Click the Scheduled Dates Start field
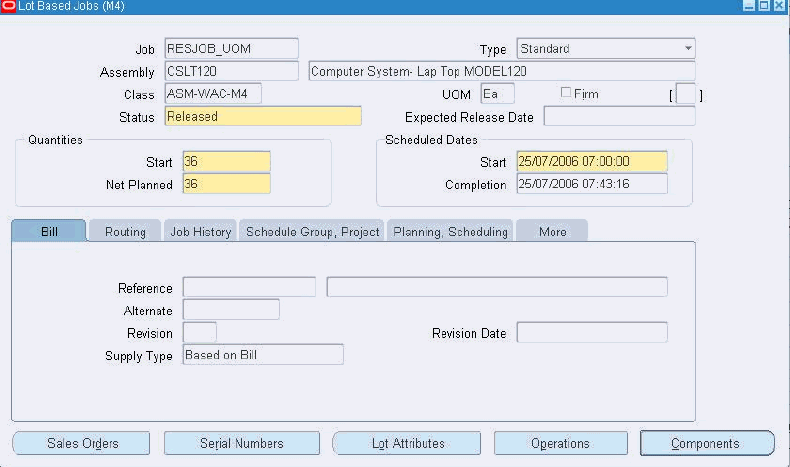The image size is (790, 467). click(x=592, y=162)
